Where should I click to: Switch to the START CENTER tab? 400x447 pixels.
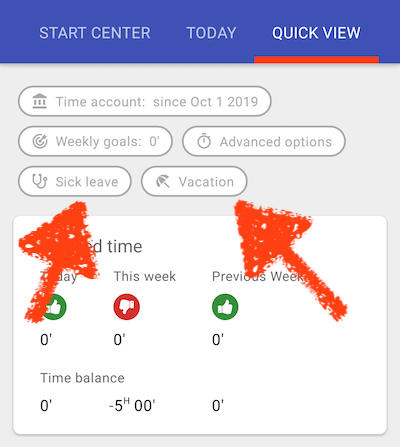[95, 33]
